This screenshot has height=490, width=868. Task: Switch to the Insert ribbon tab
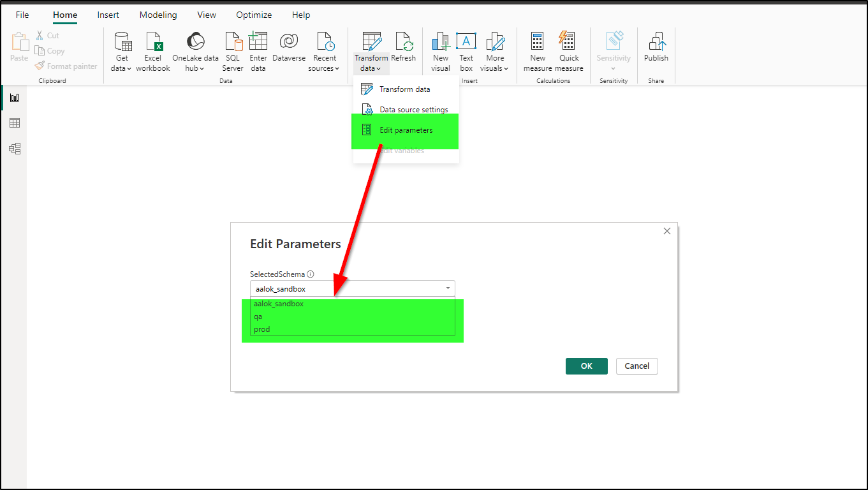coord(108,15)
